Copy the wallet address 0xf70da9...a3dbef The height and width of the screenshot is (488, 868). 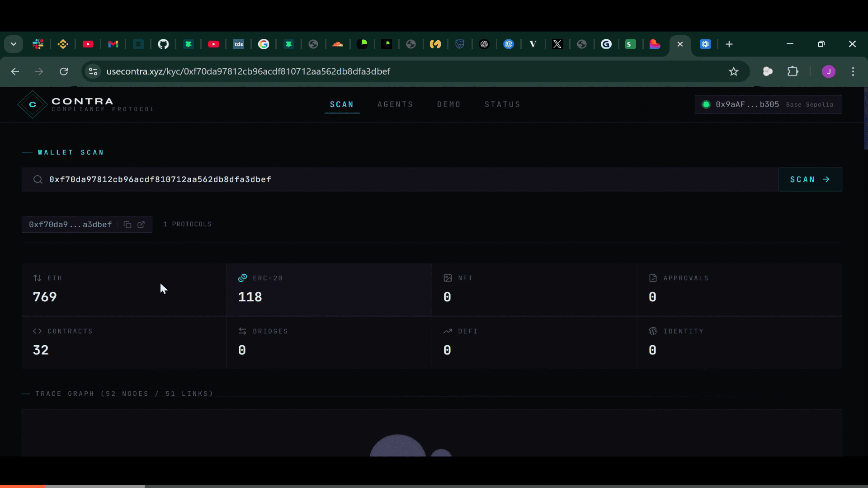127,225
